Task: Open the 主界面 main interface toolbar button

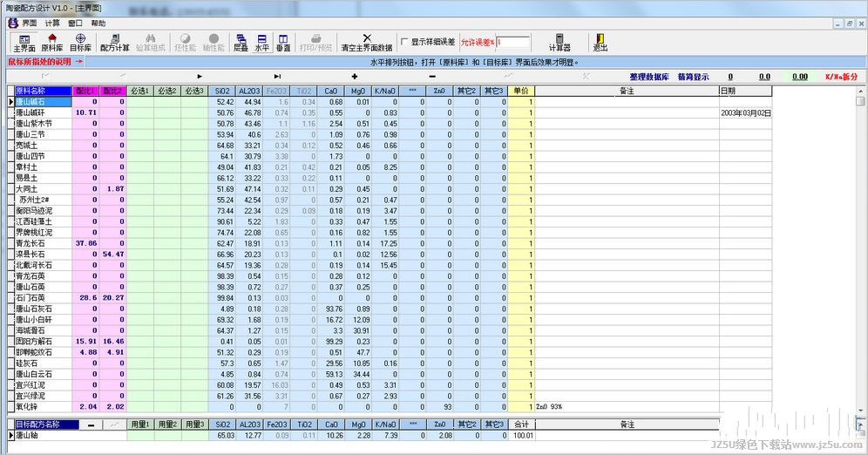Action: (x=24, y=43)
